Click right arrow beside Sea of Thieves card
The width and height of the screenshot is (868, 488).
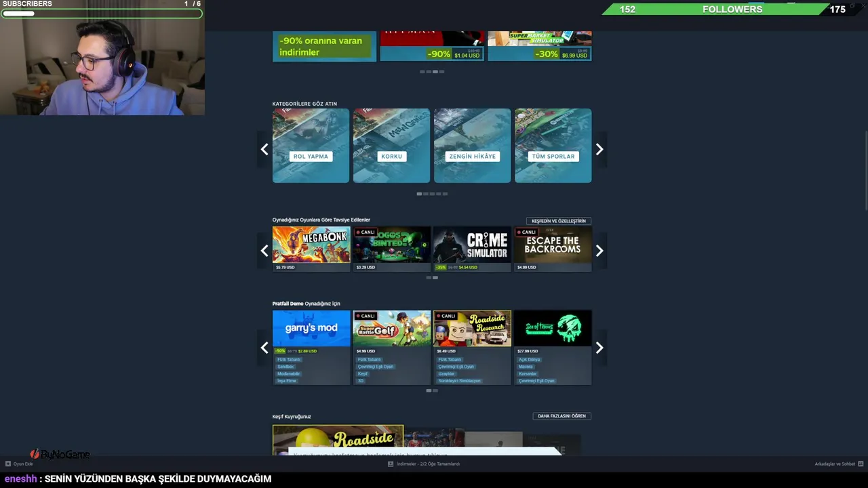tap(599, 348)
